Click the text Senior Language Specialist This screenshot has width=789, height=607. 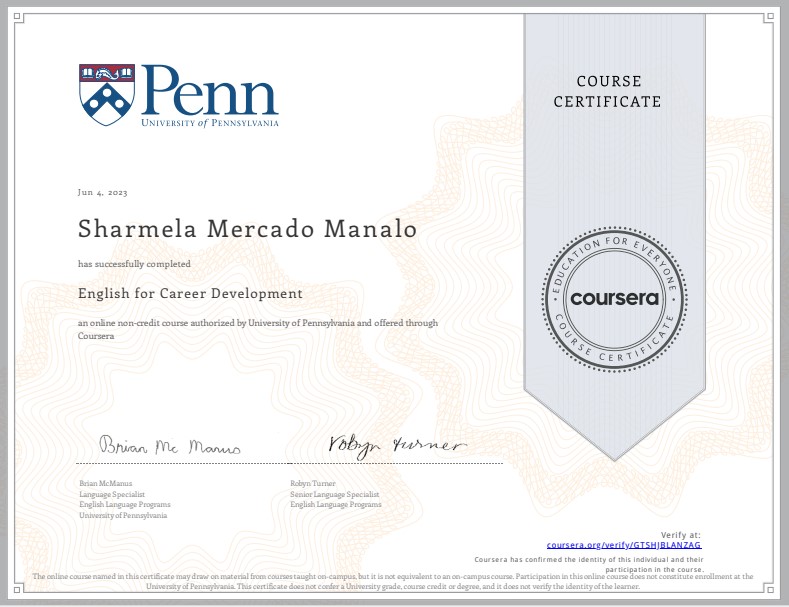point(335,494)
